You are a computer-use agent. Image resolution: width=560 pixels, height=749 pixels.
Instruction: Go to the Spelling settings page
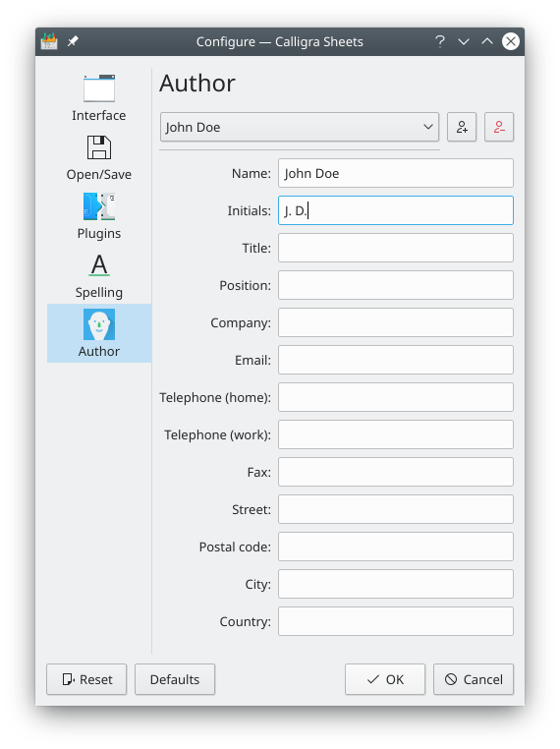coord(99,274)
